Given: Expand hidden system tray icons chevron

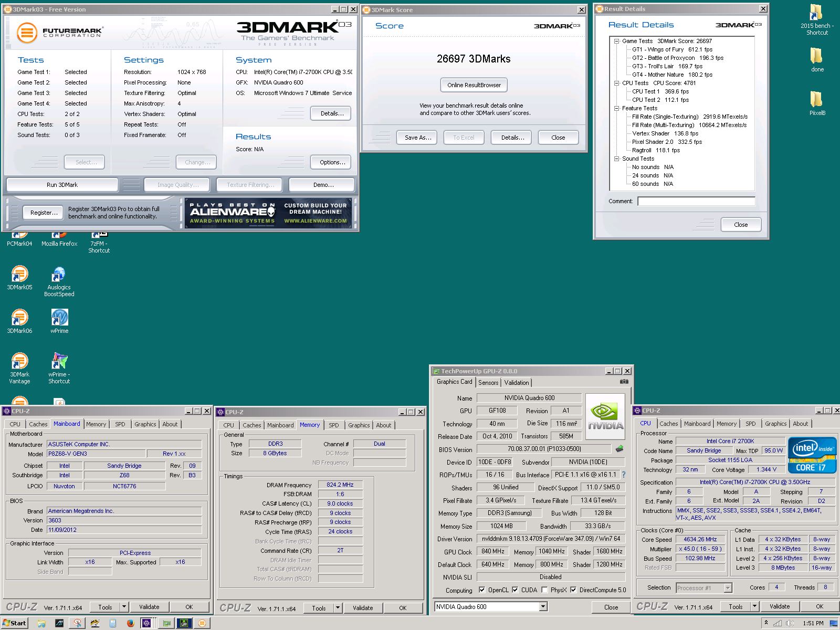Looking at the screenshot, I should pos(766,623).
